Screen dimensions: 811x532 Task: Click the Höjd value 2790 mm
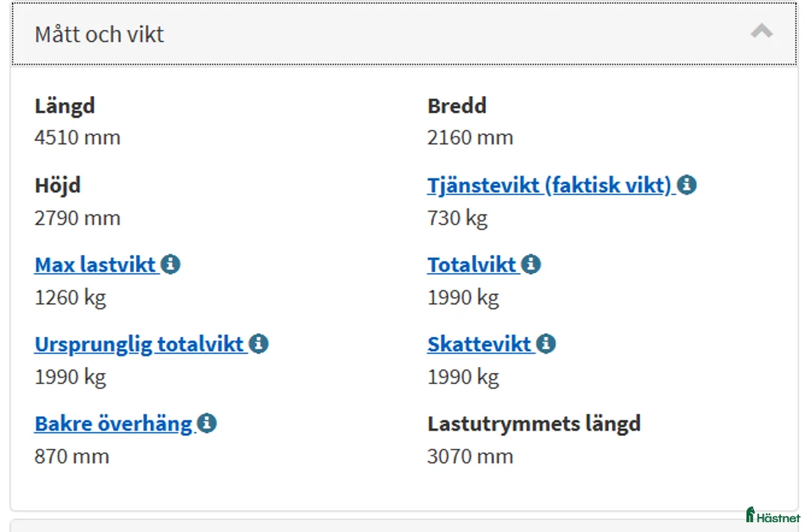77,218
